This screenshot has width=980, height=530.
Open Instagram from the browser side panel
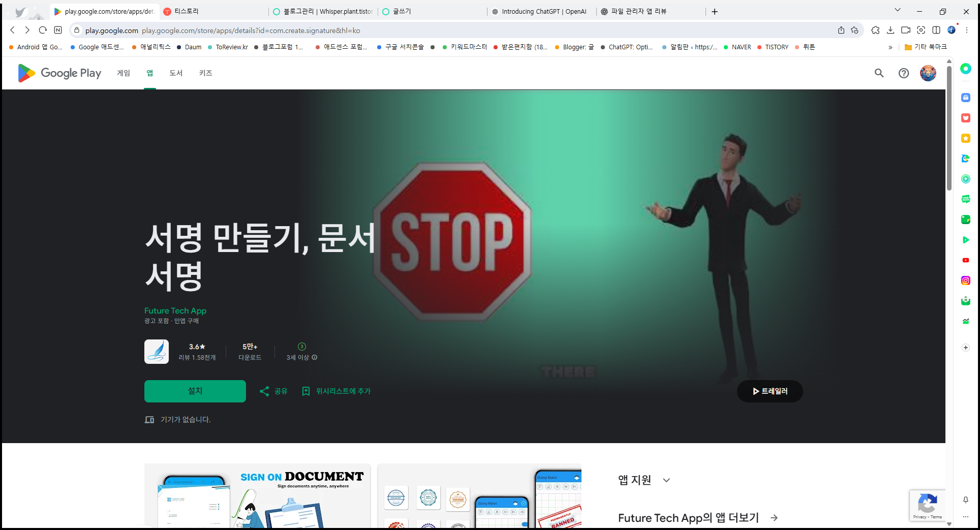coord(965,280)
